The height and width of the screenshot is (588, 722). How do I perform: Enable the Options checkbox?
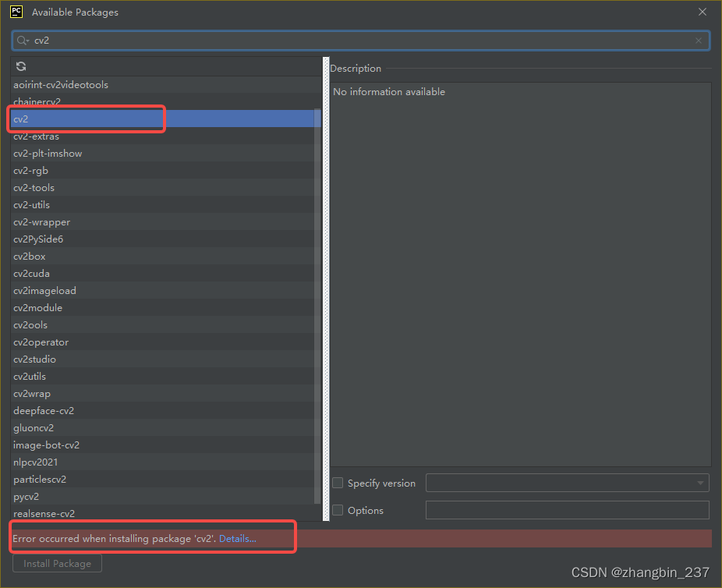[x=338, y=510]
